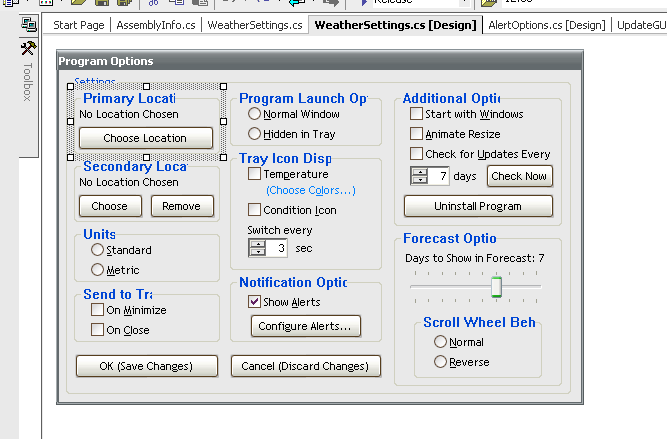This screenshot has height=439, width=667.
Task: Enable the On Close checkbox
Action: pos(97,330)
